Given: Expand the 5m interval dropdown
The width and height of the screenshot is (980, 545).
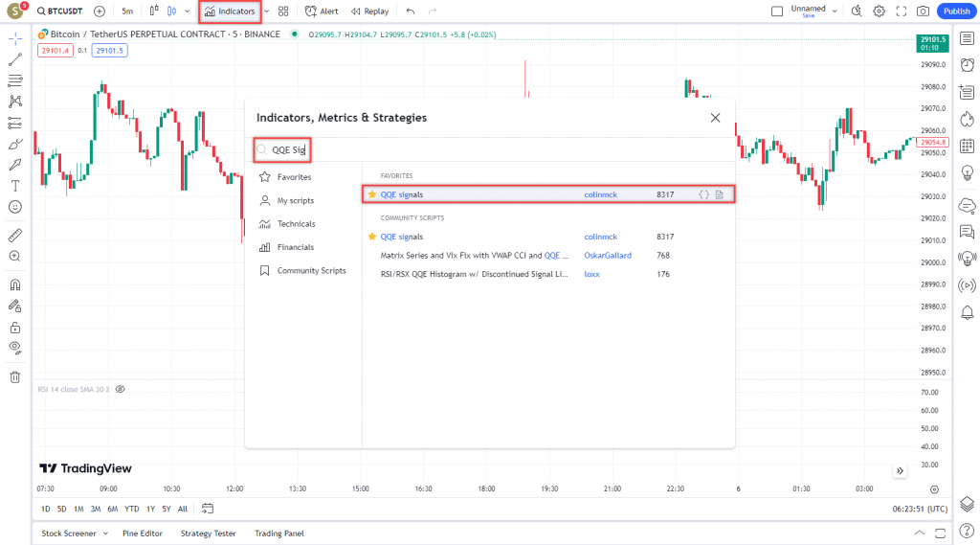Looking at the screenshot, I should [128, 11].
